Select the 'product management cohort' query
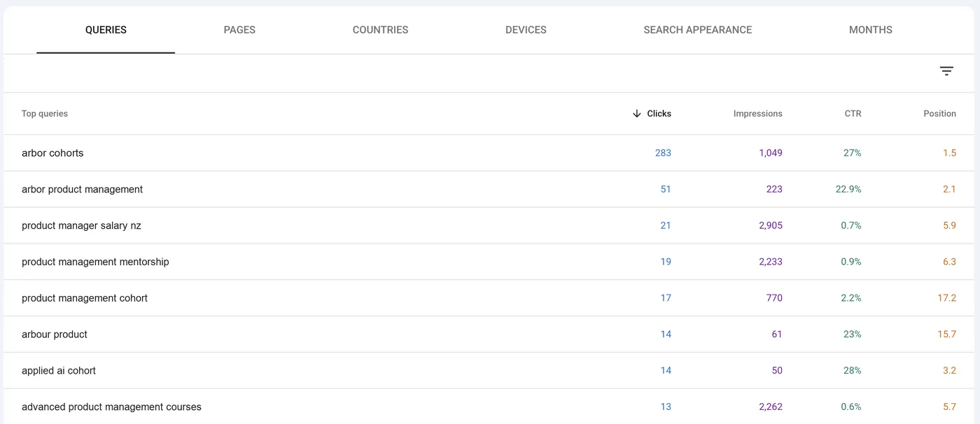The image size is (980, 424). tap(85, 298)
